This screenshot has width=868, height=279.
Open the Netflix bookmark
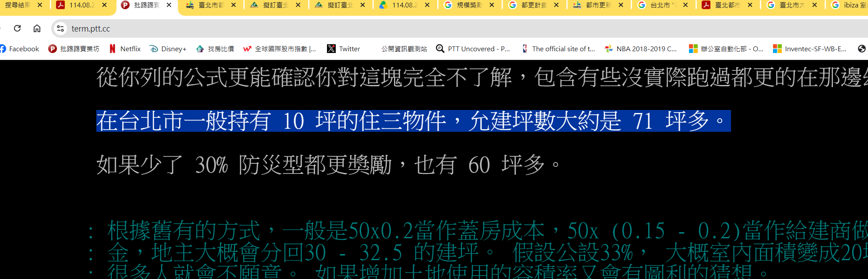pyautogui.click(x=125, y=49)
